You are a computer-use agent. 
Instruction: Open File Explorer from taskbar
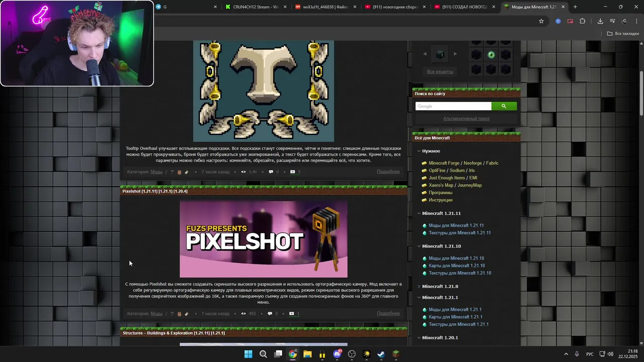307,354
